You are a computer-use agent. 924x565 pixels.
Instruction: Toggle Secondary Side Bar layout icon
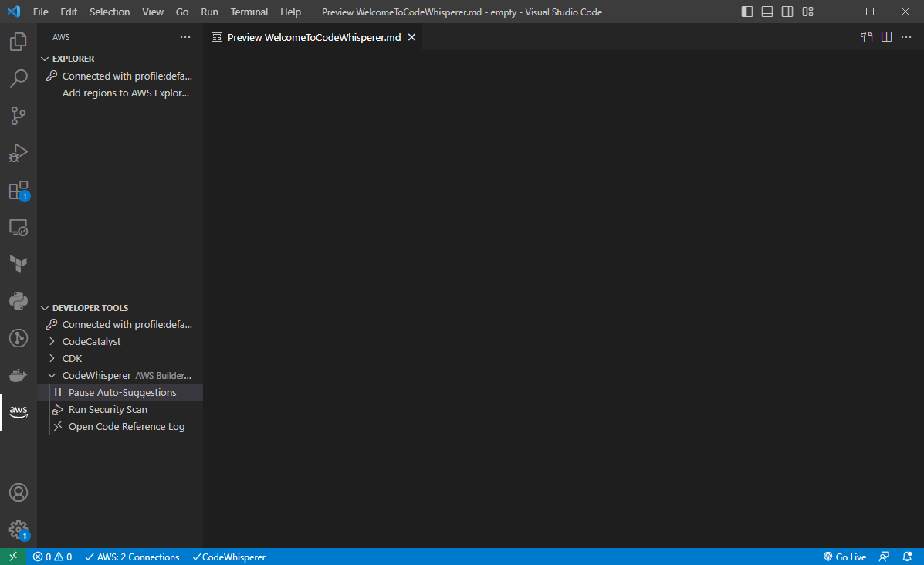click(787, 12)
